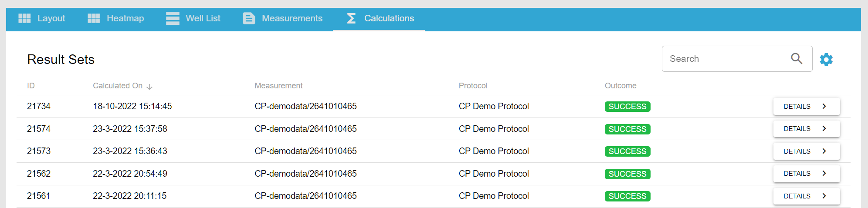868x208 pixels.
Task: Click the Measurements document icon
Action: pyautogui.click(x=249, y=18)
